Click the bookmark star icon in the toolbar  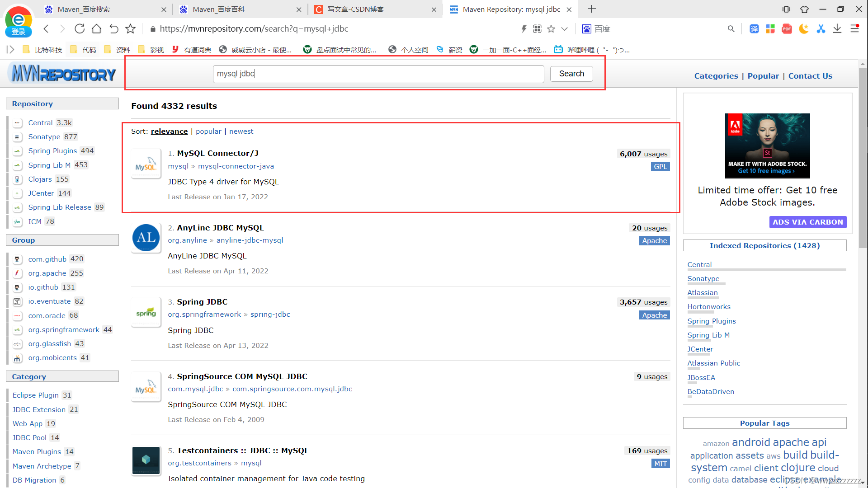pos(131,29)
